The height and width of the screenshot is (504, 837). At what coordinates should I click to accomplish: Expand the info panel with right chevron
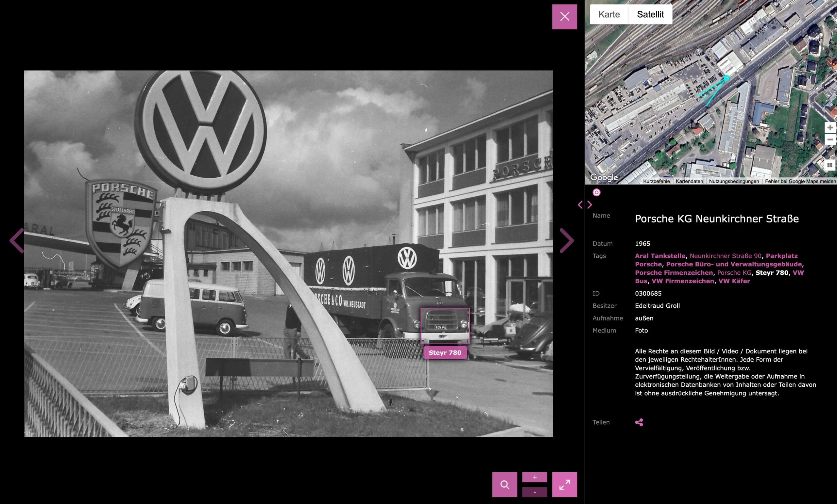(x=590, y=205)
